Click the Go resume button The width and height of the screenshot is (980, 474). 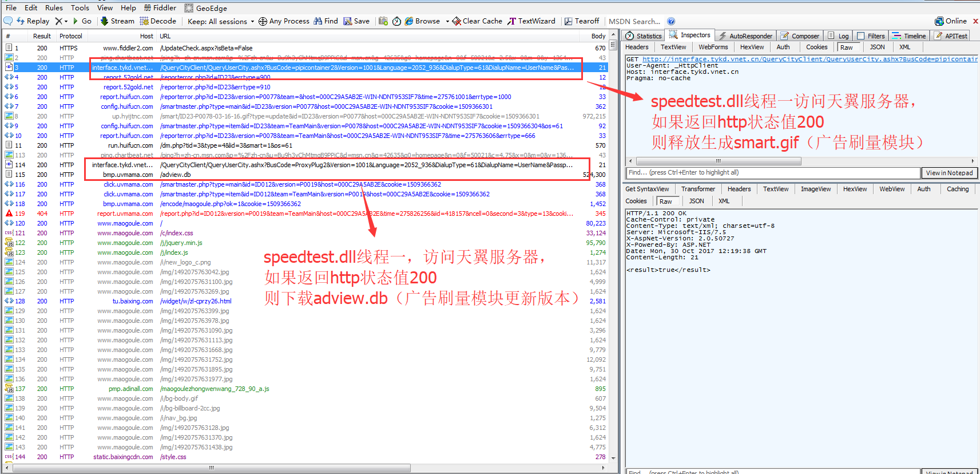[82, 21]
